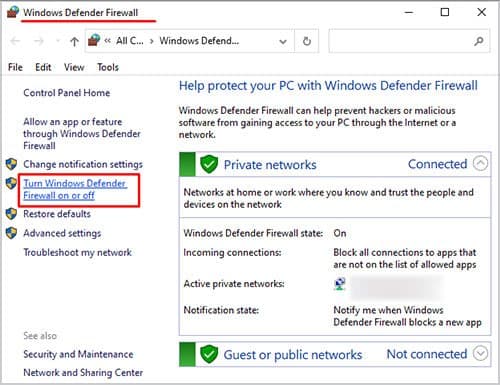This screenshot has width=500, height=385.
Task: Click shield icon beside Restore defaults
Action: click(11, 214)
